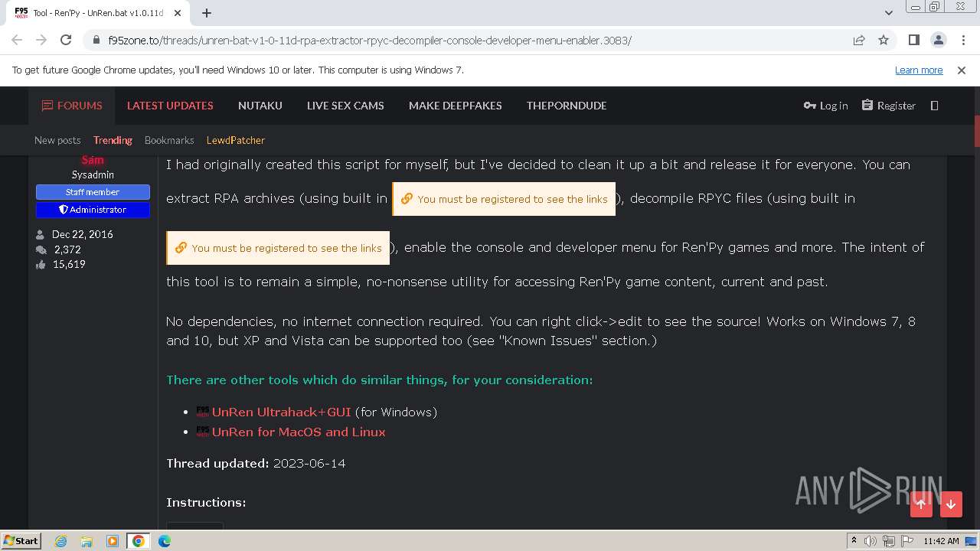Open the THEPORNDUDE navigation link
980x551 pixels.
(567, 106)
